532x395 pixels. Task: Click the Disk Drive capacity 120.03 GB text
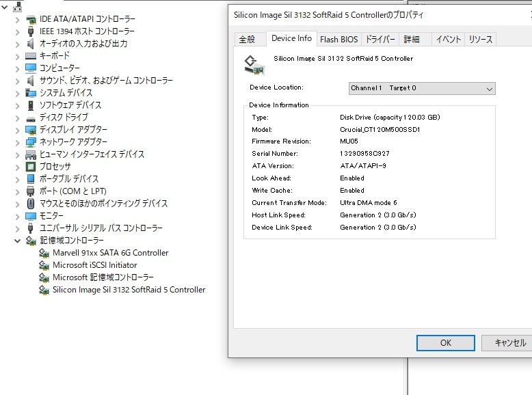[390, 118]
